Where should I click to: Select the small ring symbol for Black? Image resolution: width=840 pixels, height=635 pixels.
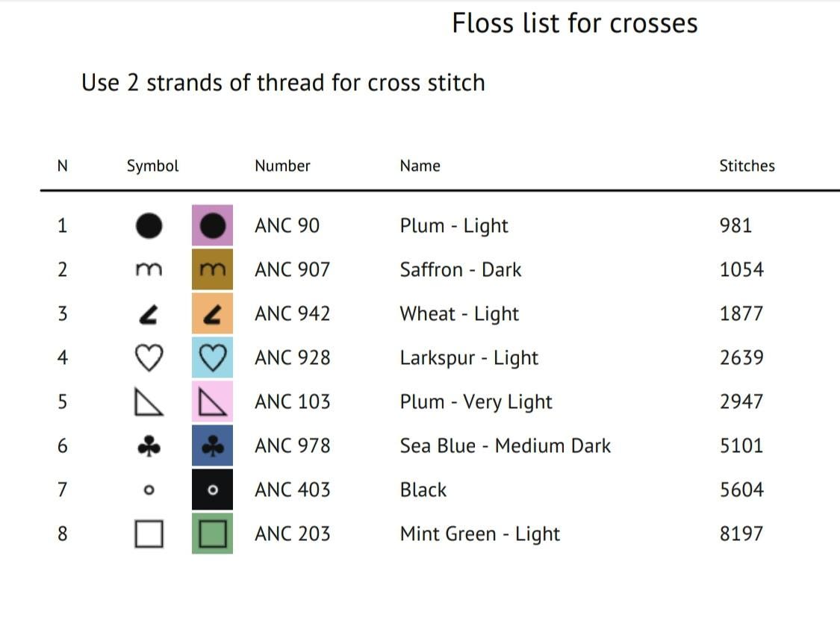pos(149,490)
